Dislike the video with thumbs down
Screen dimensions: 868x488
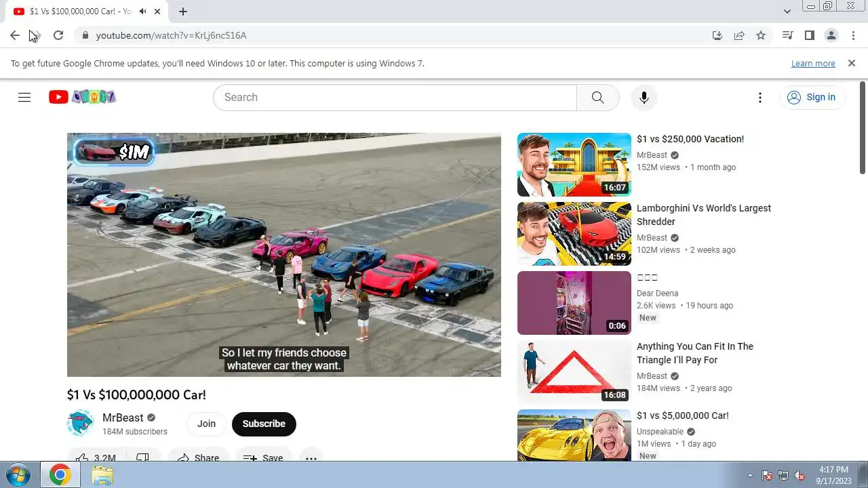click(x=142, y=458)
